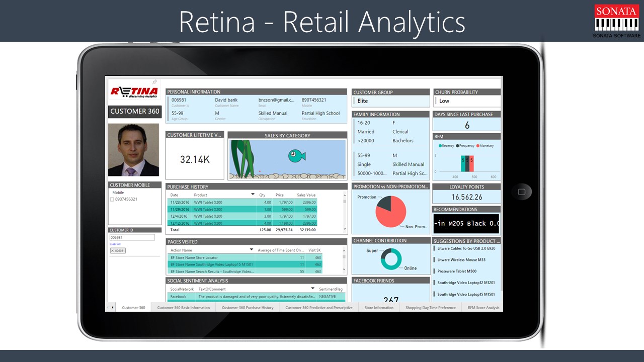644x362 pixels.
Task: Open the TextOfComment column sort arrow
Action: pyautogui.click(x=312, y=289)
